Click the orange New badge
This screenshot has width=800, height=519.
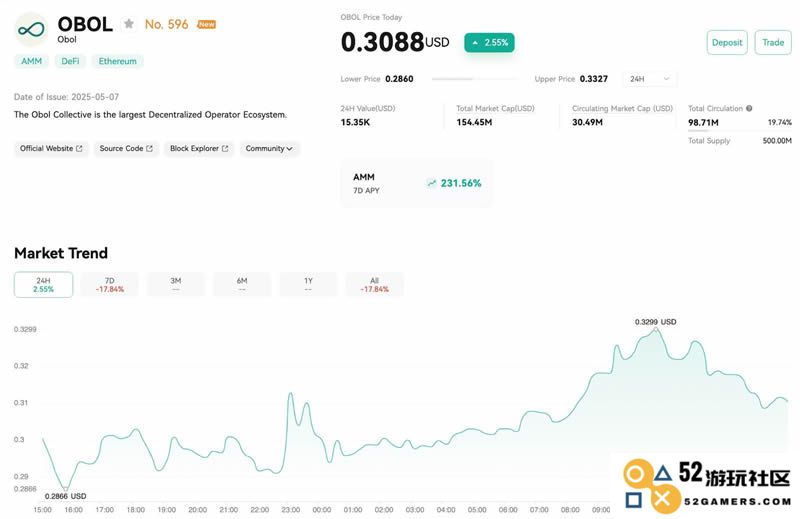207,24
